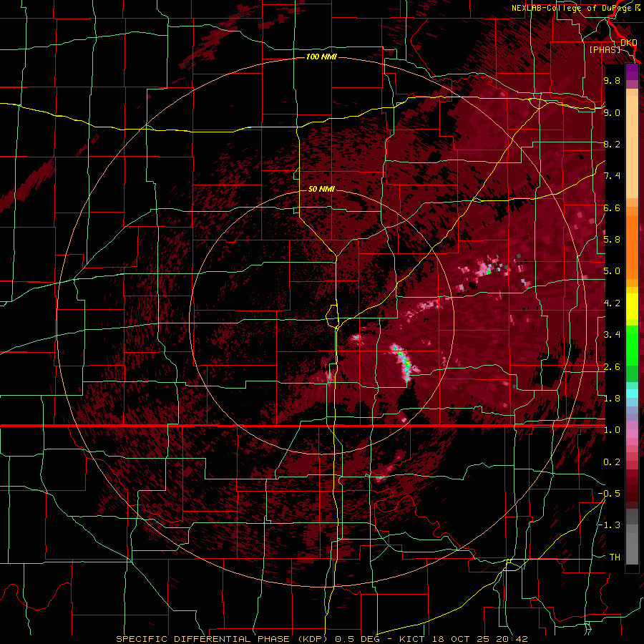Click the 1.8 value on the color scale
Image resolution: width=644 pixels, height=644 pixels.
[612, 399]
